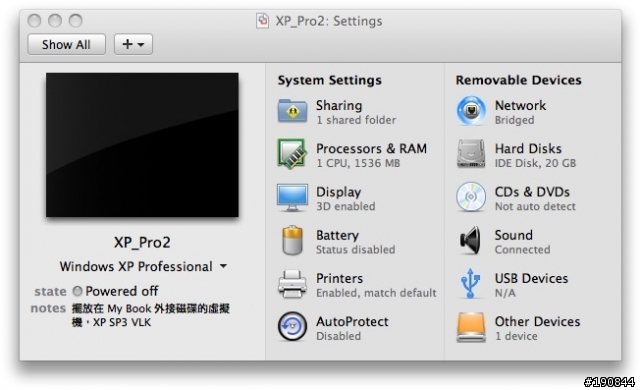Open the Network globe icon

tap(471, 111)
